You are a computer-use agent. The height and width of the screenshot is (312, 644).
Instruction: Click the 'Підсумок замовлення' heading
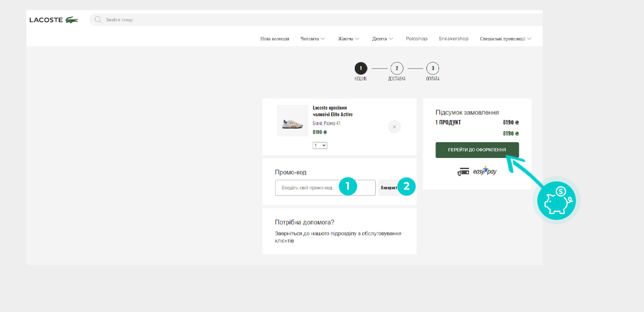click(x=467, y=112)
